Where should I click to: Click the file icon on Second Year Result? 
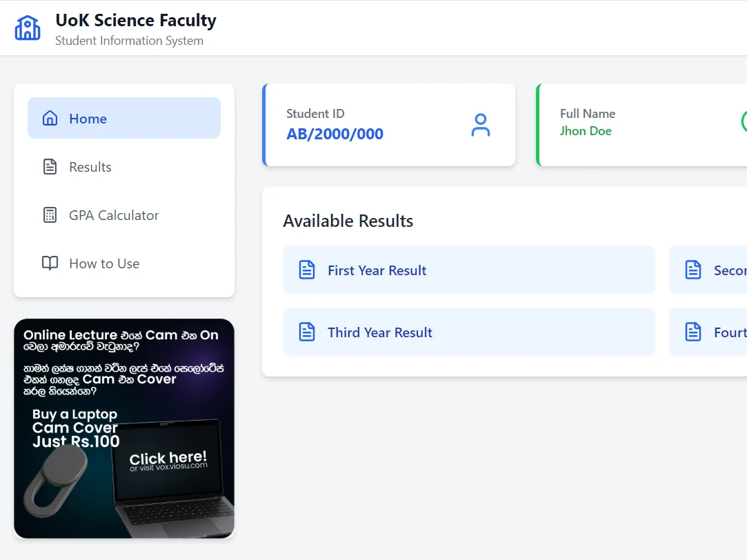pos(693,270)
